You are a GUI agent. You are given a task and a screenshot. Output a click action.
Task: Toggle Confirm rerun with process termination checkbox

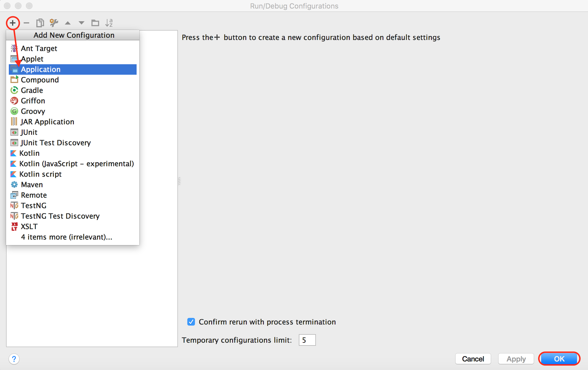point(191,322)
